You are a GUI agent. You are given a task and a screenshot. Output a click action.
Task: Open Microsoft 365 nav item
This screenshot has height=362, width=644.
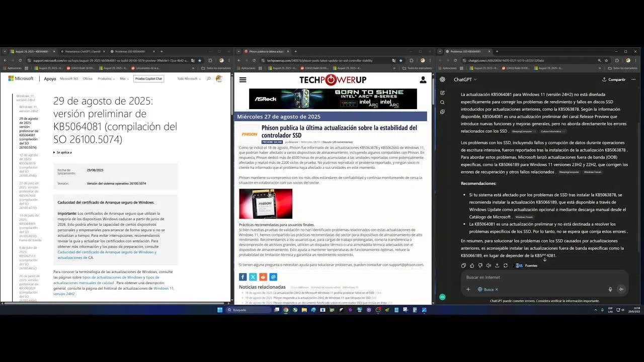[x=69, y=79]
